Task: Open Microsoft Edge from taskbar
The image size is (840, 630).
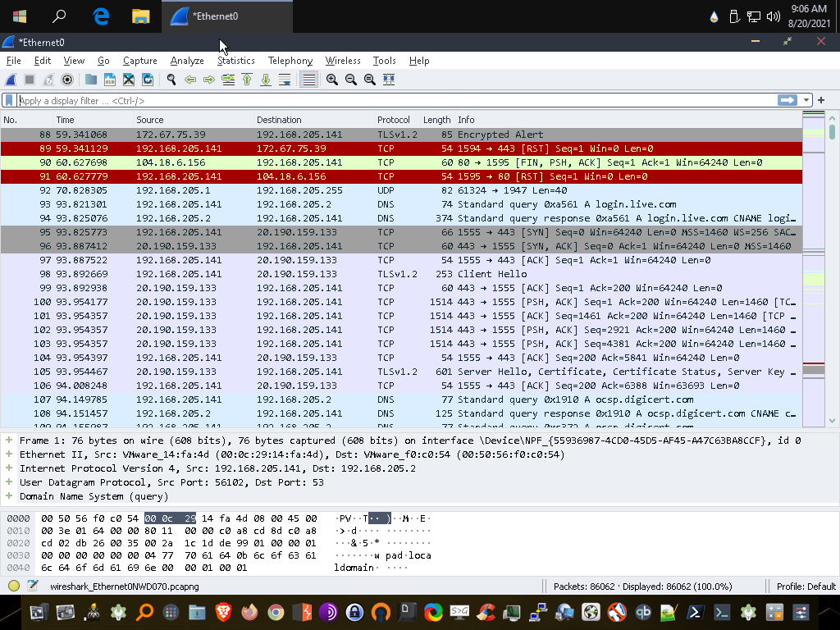Action: coord(101,16)
